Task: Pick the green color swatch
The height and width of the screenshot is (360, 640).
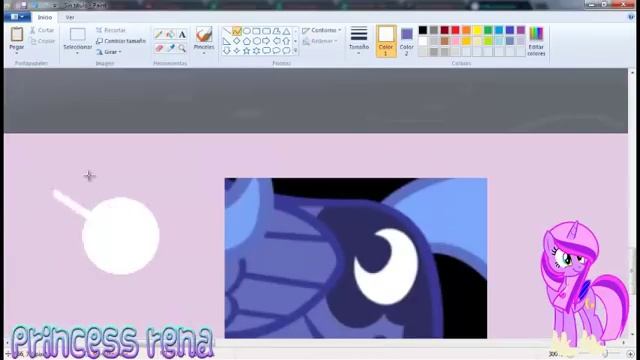Action: coord(488,30)
